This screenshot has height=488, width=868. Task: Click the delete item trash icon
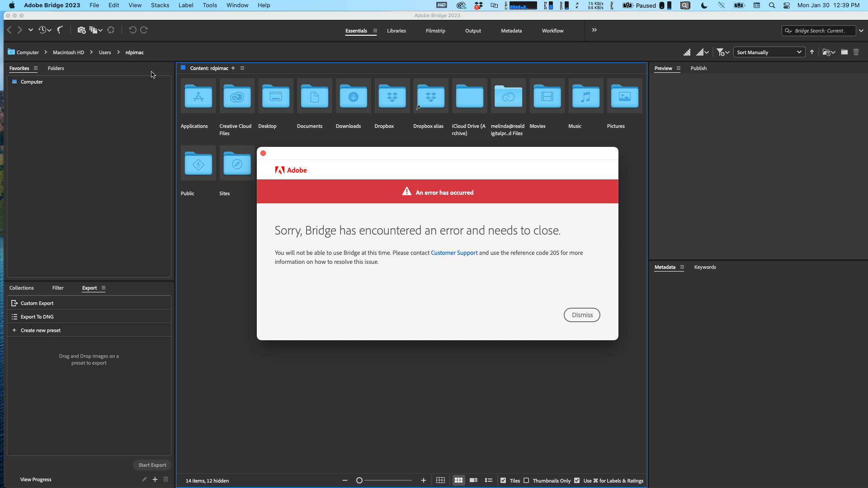pyautogui.click(x=856, y=52)
